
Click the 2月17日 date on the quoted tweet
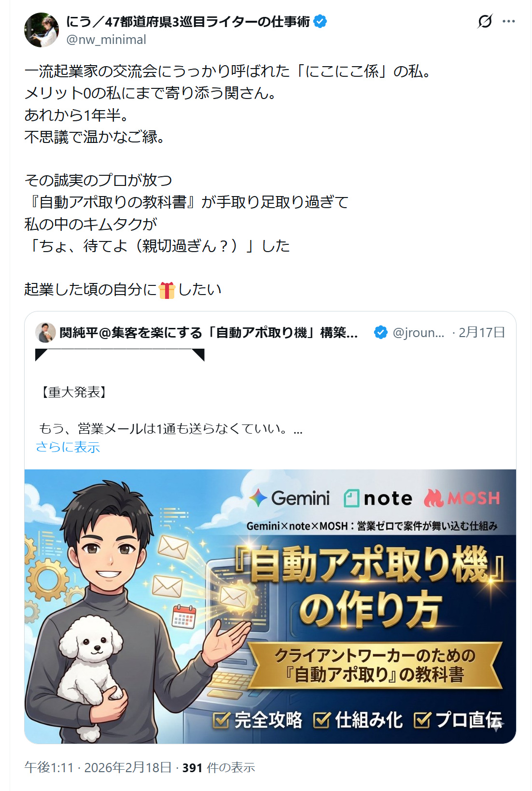tap(482, 332)
